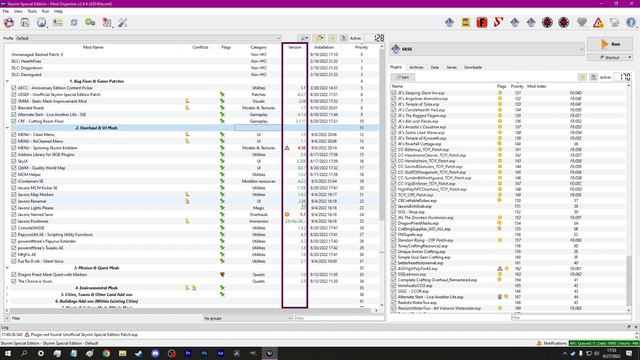Switch to the Archives tab
The width and height of the screenshot is (640, 360).
click(x=416, y=67)
